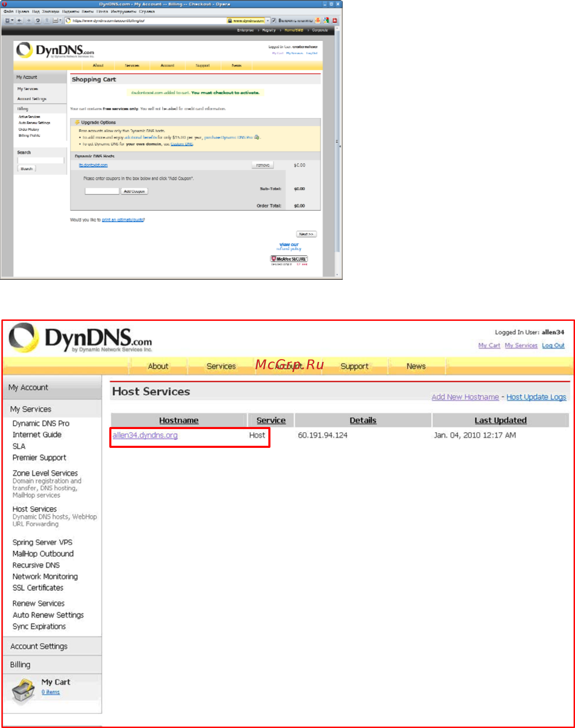Click the My Cart link near allen34

489,346
